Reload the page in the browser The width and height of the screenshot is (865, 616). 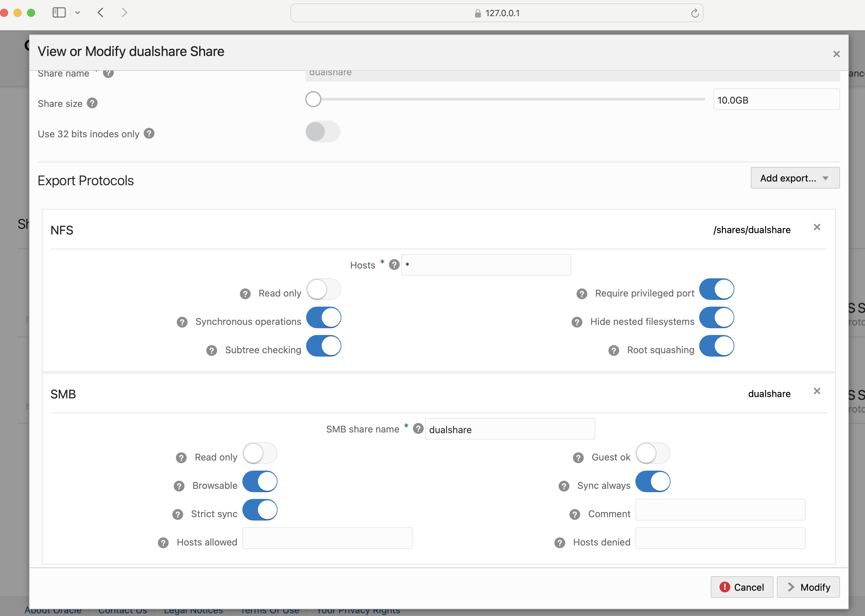(694, 13)
